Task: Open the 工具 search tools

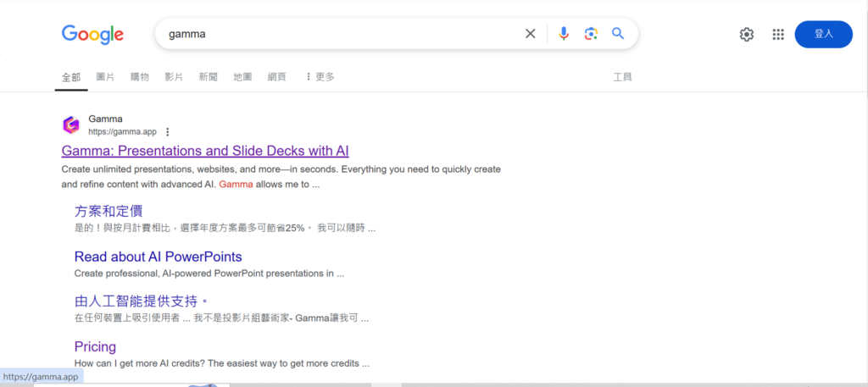Action: (622, 77)
